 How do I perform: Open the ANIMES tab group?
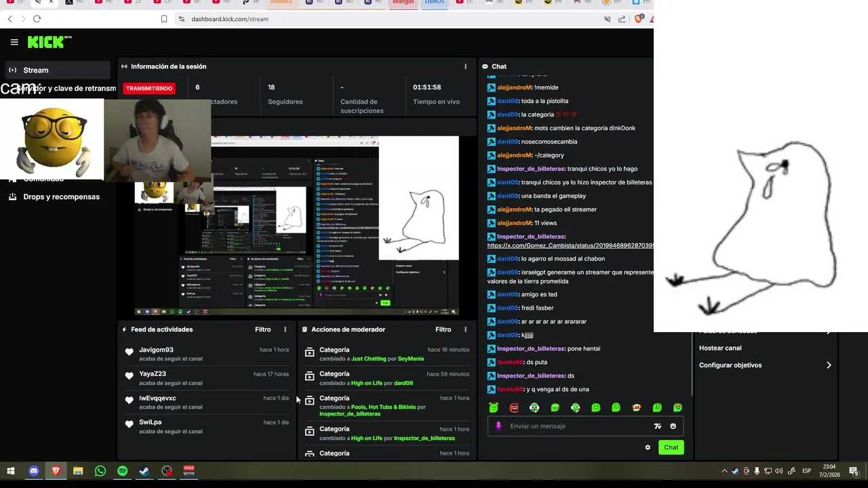(x=281, y=2)
